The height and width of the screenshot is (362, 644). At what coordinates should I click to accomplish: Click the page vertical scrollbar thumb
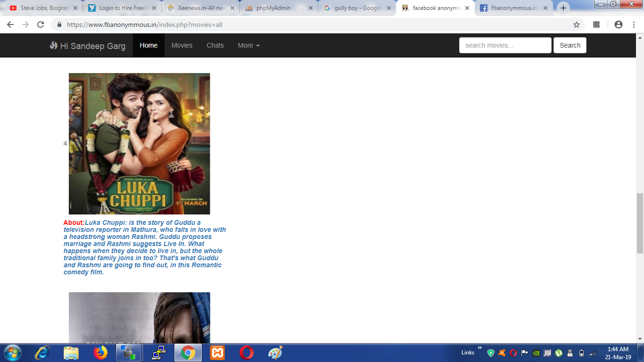[x=640, y=223]
